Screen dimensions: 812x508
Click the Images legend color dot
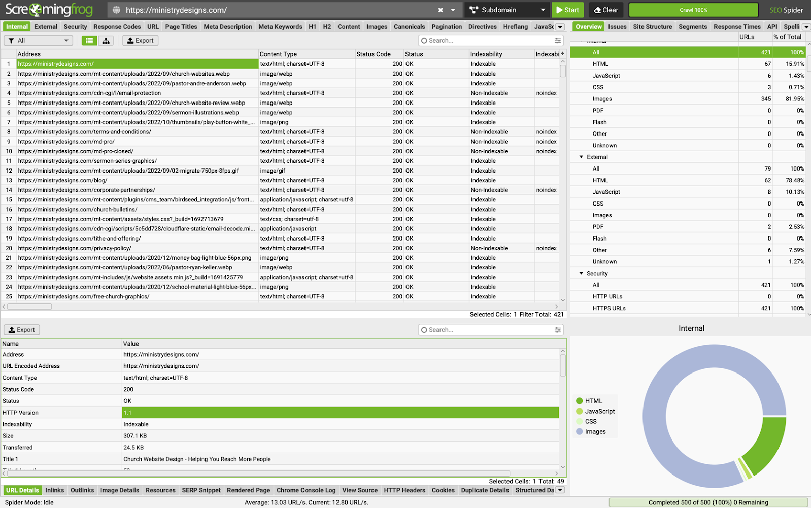580,432
